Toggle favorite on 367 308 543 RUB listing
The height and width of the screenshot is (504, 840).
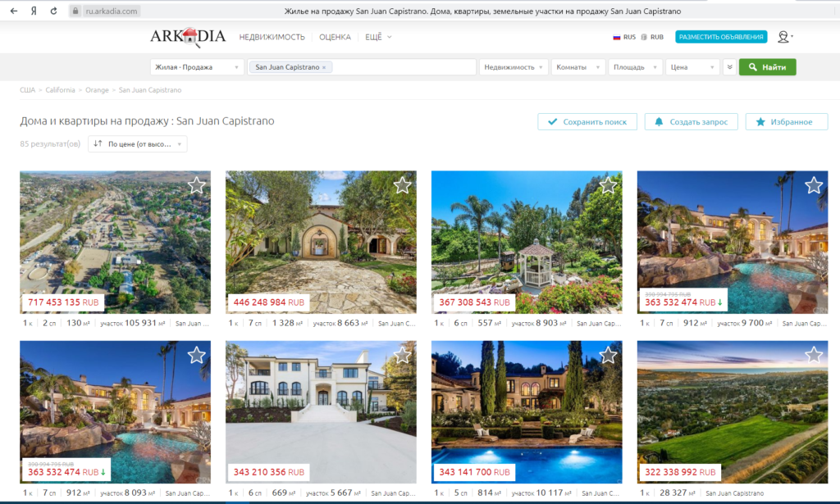(x=608, y=185)
